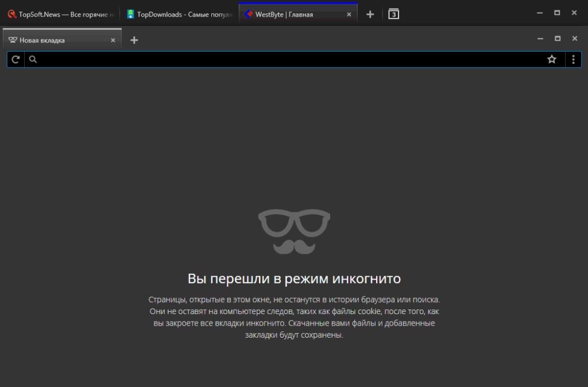Click the paragraph starting Страницы, открытые в этом окне
The height and width of the screenshot is (387, 588).
click(x=294, y=318)
